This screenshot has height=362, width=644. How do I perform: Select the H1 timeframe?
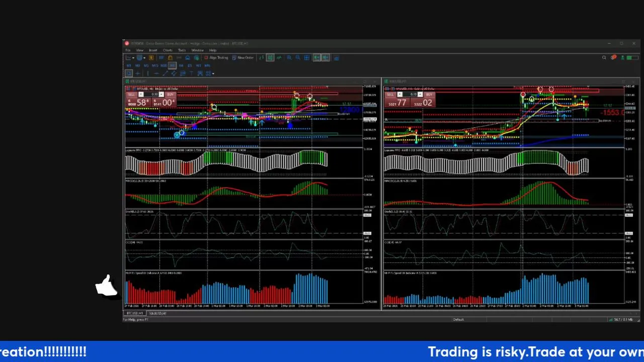coord(172,65)
